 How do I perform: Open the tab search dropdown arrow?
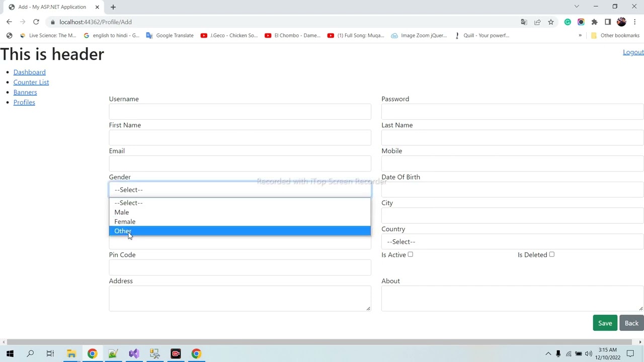(x=577, y=7)
